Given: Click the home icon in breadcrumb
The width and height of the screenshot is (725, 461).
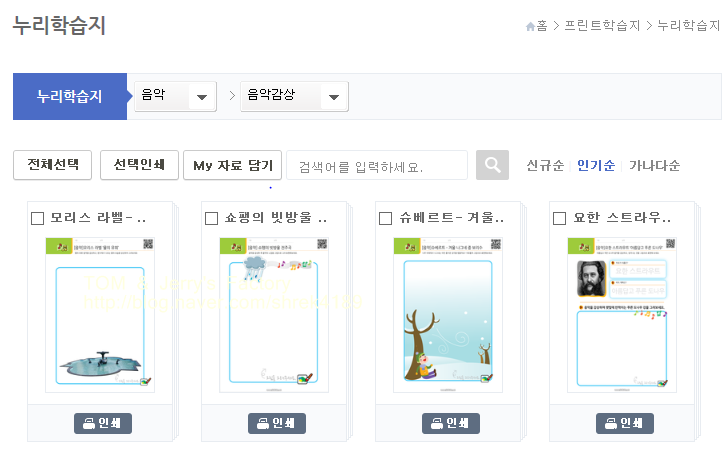Looking at the screenshot, I should (530, 26).
